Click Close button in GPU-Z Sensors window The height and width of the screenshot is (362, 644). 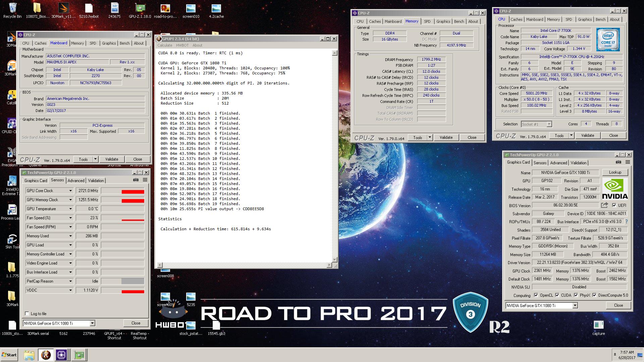[x=136, y=323]
